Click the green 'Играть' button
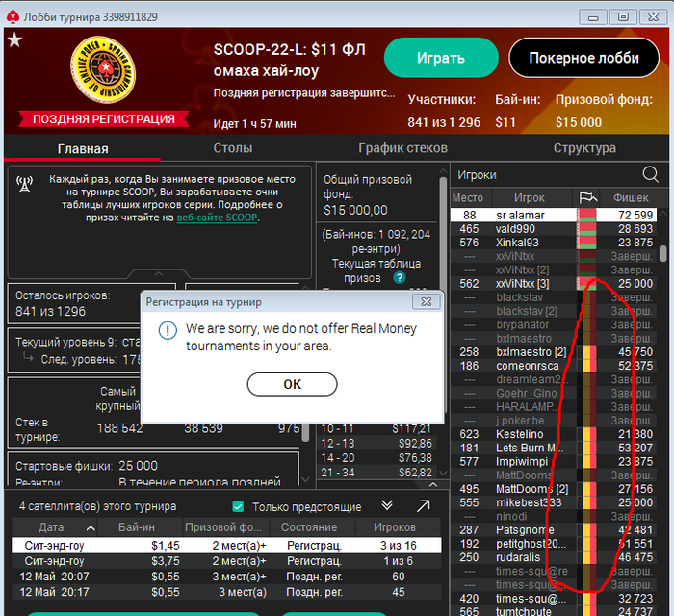This screenshot has width=674, height=616. click(441, 58)
